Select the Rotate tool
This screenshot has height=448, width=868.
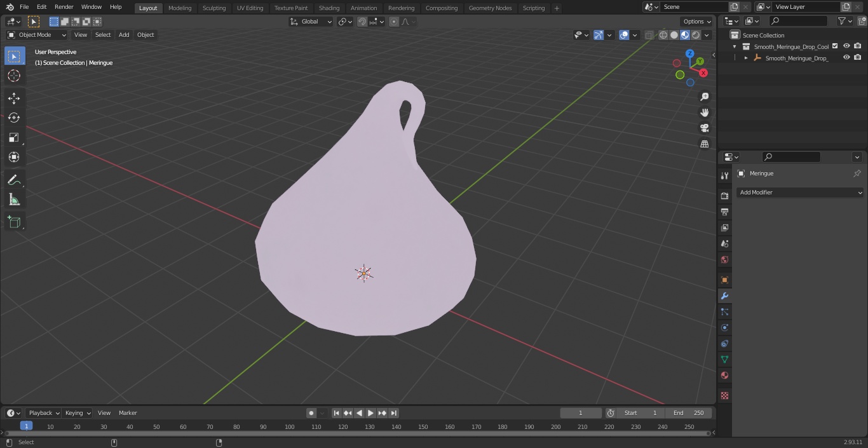(x=14, y=118)
